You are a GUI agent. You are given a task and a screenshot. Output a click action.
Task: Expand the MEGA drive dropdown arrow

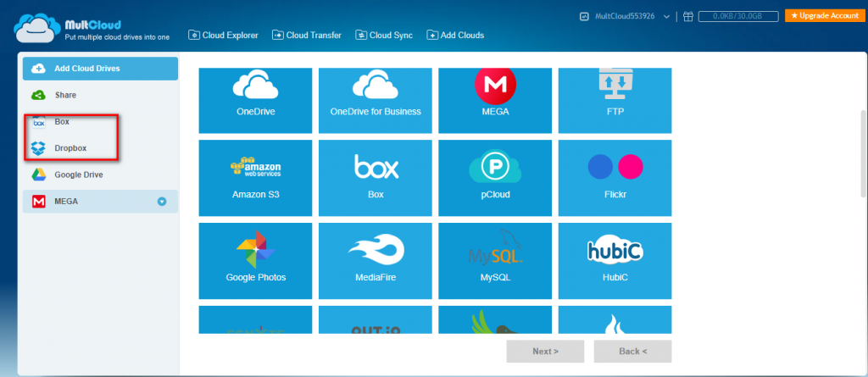coord(162,202)
